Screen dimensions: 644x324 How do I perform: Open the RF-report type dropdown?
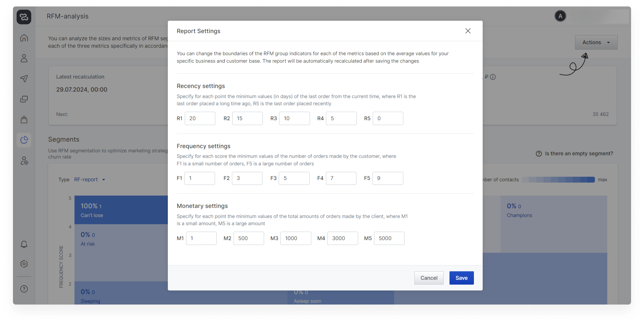[89, 180]
